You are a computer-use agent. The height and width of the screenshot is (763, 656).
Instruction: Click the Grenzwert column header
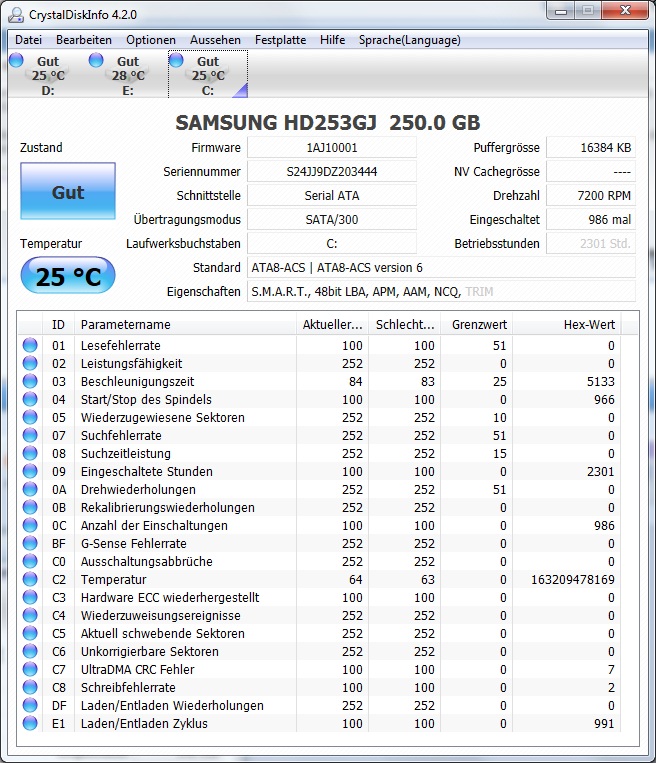pos(477,325)
